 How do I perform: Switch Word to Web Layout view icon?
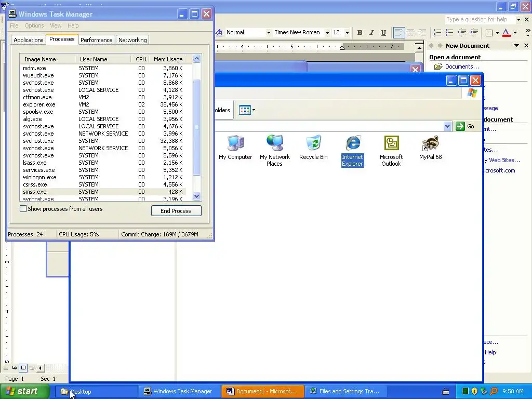[15, 368]
